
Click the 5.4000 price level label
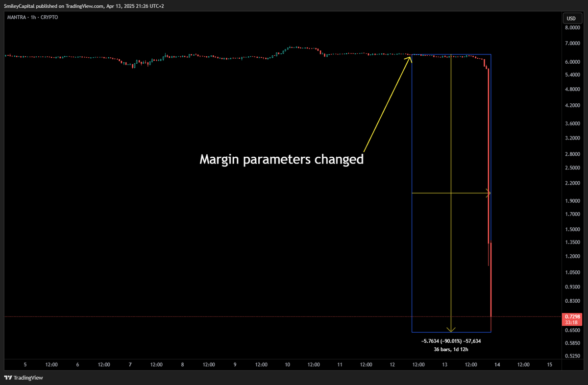click(x=573, y=75)
